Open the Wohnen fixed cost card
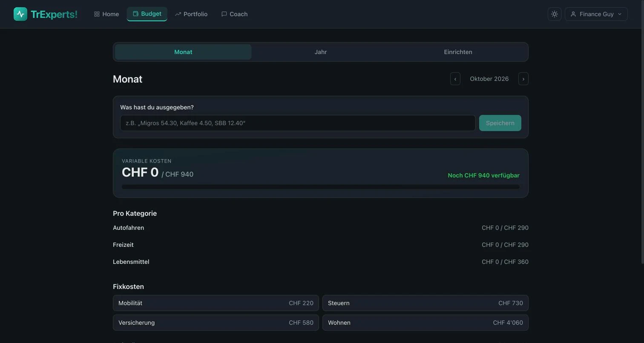Viewport: 644px width, 343px height. tap(425, 323)
